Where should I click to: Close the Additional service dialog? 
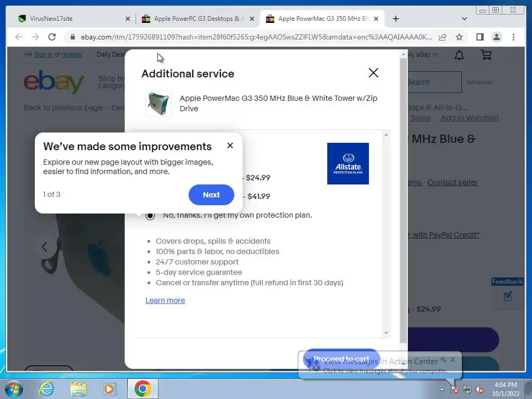click(373, 73)
